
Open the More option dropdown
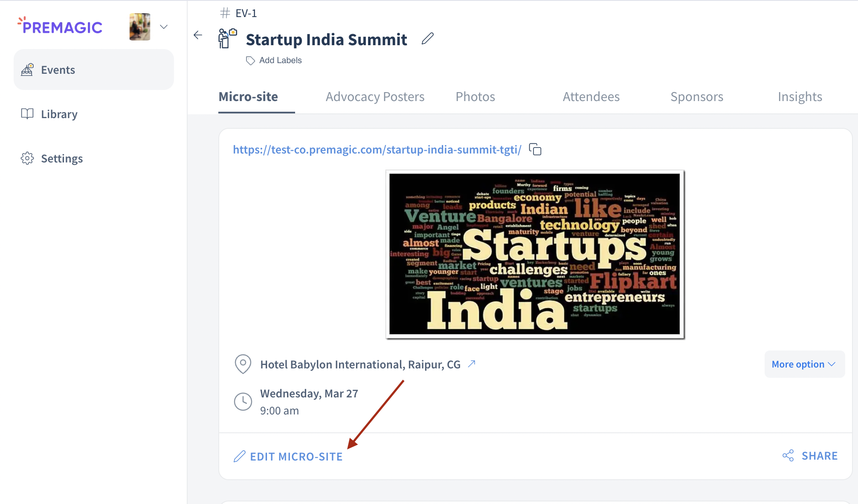tap(804, 364)
